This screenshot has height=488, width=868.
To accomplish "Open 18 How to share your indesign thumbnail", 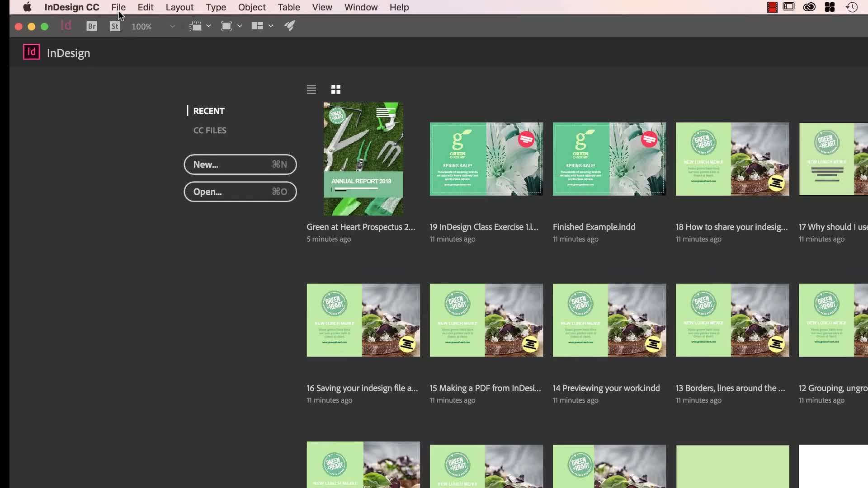I will point(732,159).
